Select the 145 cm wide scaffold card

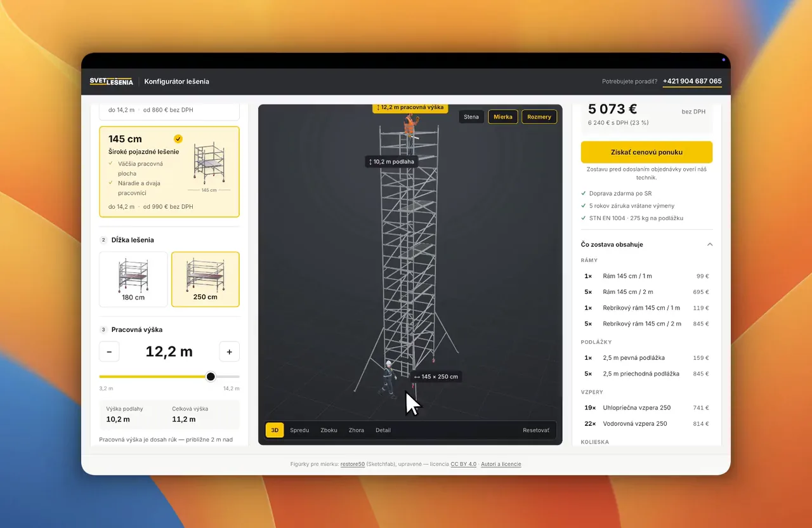pos(169,172)
